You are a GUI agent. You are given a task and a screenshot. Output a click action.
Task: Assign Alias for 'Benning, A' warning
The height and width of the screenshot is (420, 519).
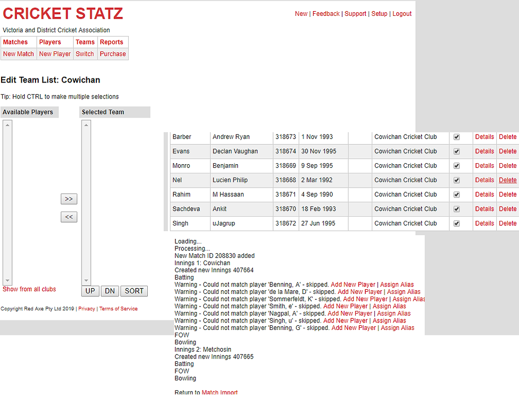point(397,284)
